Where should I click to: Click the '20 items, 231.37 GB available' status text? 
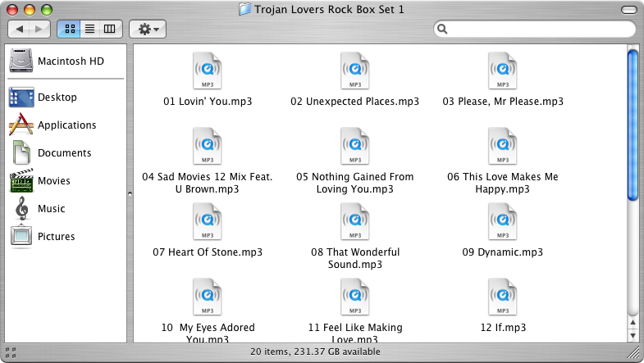[315, 352]
